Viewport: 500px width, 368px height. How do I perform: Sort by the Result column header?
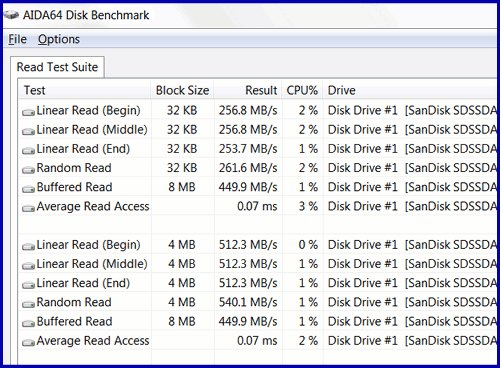248,90
